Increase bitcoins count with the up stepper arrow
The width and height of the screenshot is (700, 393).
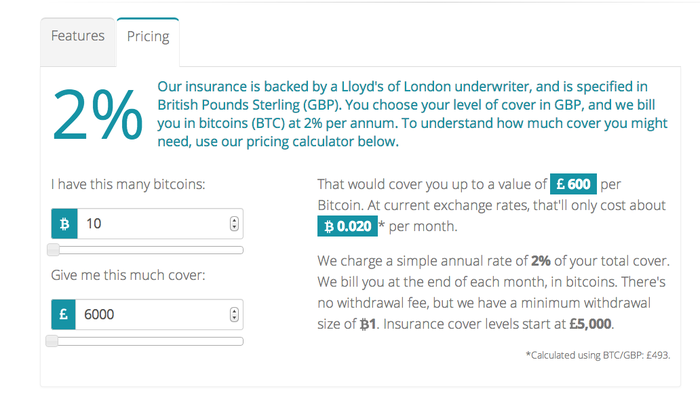point(234,220)
